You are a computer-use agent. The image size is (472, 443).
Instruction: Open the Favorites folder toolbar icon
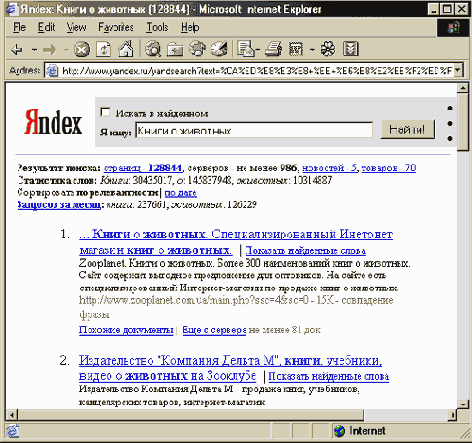(175, 49)
